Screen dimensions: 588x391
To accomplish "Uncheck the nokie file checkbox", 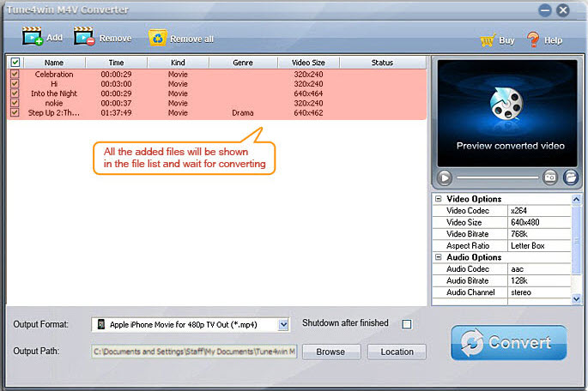I will point(15,103).
